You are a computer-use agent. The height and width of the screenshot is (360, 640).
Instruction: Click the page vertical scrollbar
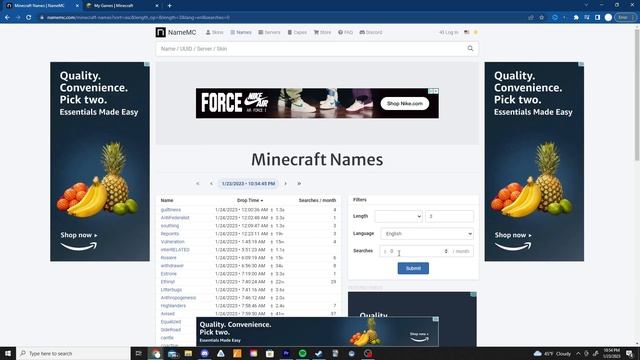pyautogui.click(x=637, y=95)
